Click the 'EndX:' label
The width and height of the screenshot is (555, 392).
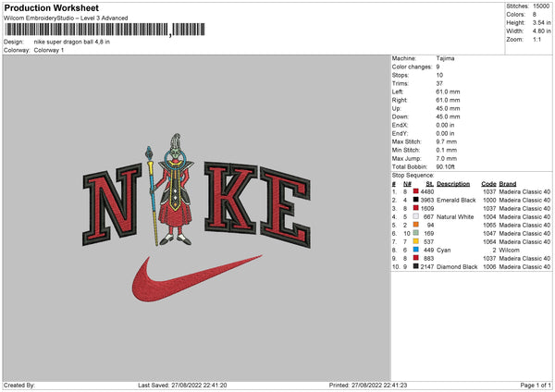click(400, 125)
